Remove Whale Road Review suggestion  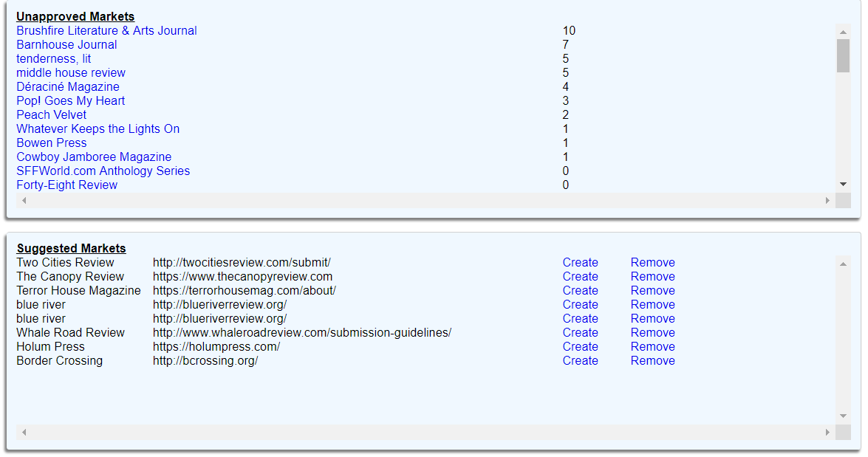tap(652, 332)
